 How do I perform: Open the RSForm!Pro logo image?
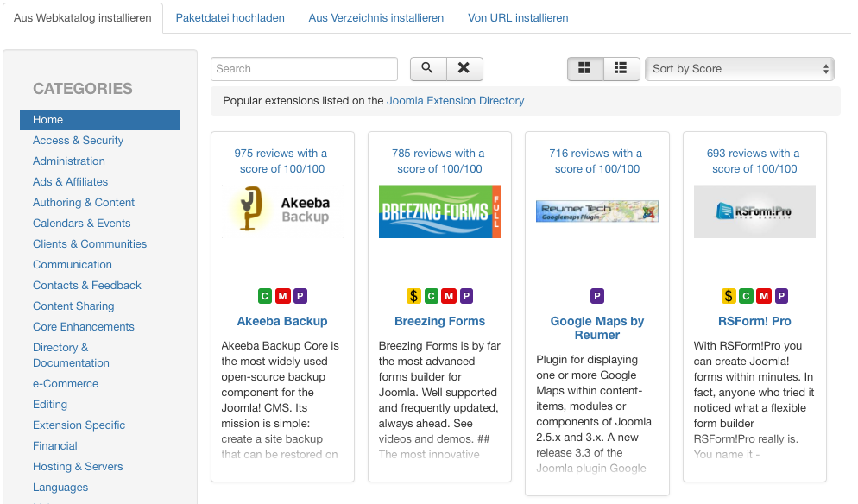pyautogui.click(x=754, y=211)
